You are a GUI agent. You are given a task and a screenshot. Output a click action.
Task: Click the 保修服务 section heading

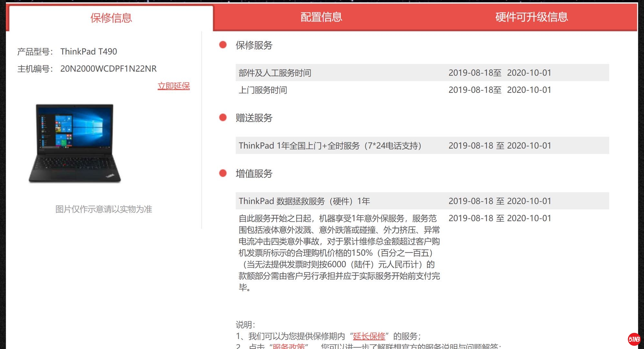click(x=254, y=45)
